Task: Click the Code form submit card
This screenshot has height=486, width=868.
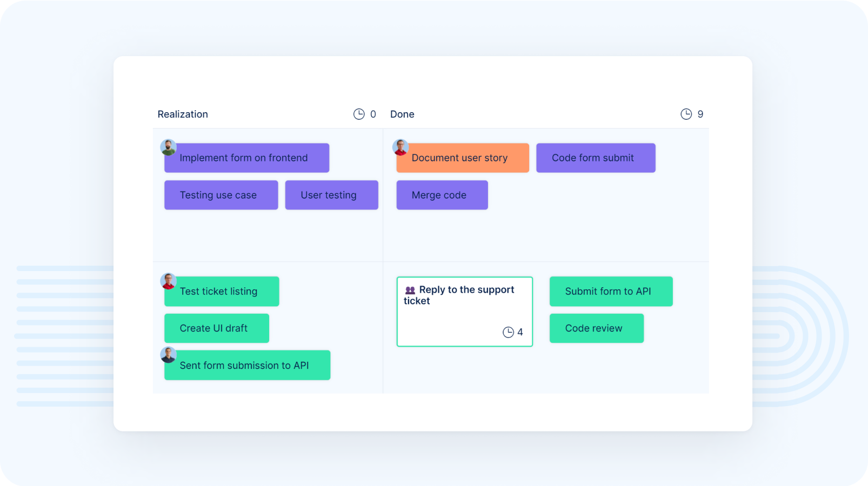Action: point(596,158)
